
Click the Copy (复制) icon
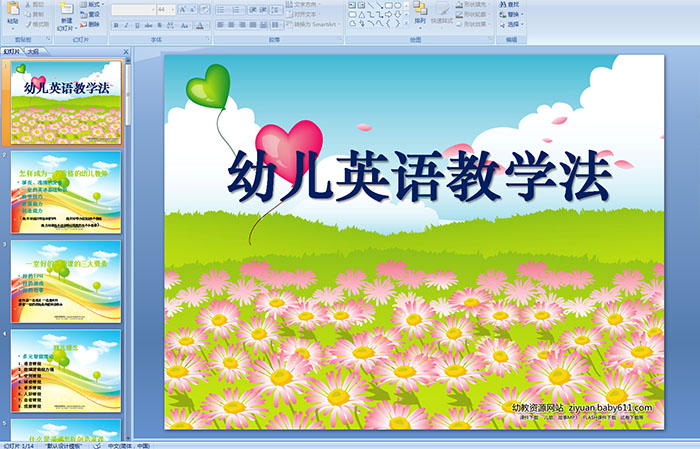coord(28,14)
